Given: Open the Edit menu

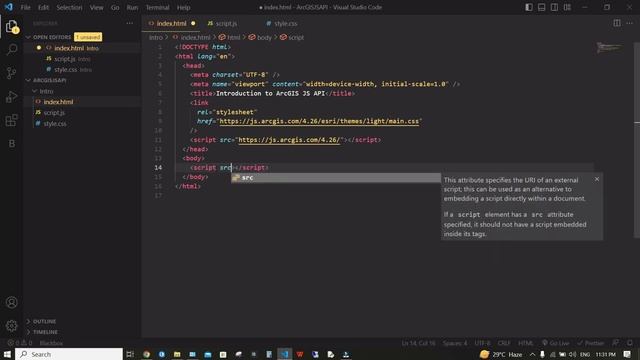Looking at the screenshot, I should tap(43, 7).
